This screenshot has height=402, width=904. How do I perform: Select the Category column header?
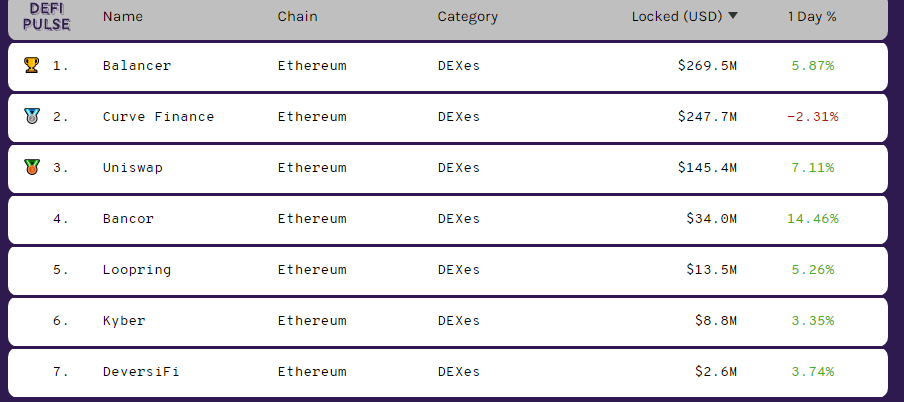click(468, 16)
